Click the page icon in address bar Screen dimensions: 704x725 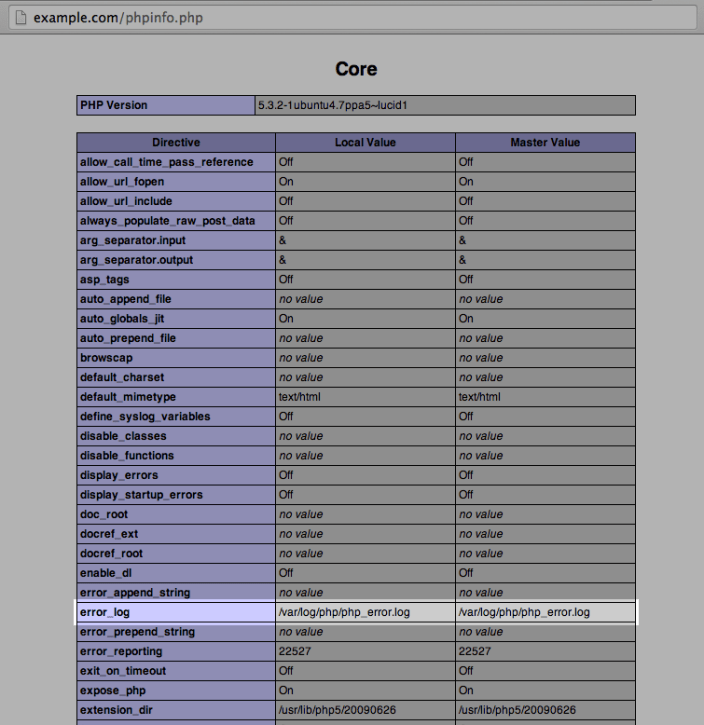pyautogui.click(x=21, y=18)
